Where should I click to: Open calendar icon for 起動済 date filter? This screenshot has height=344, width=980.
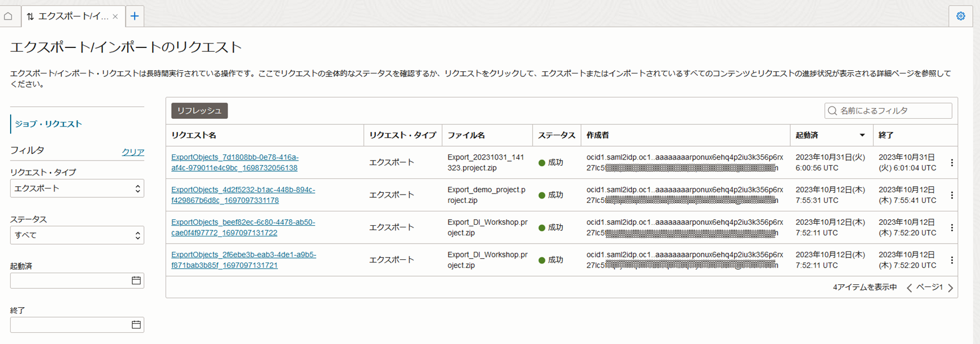[136, 280]
